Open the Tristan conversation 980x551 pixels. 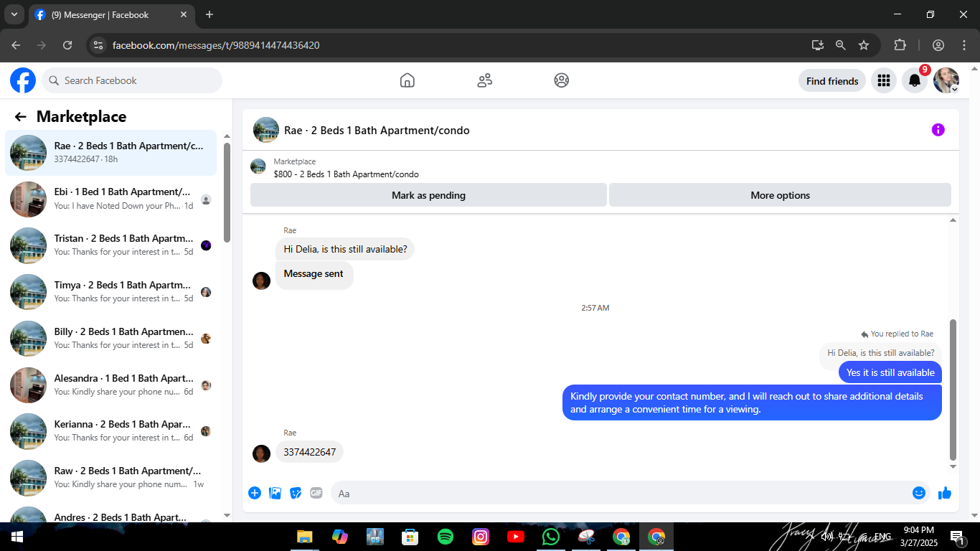111,245
